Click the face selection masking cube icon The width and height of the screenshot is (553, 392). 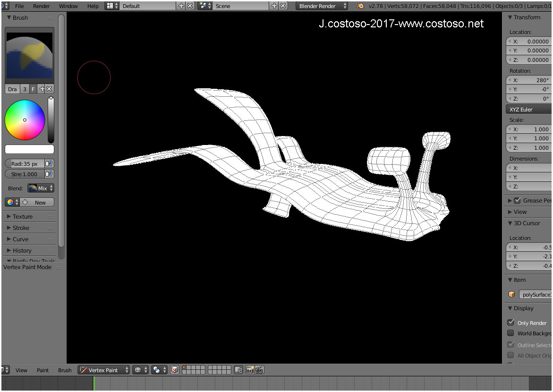pyautogui.click(x=174, y=370)
